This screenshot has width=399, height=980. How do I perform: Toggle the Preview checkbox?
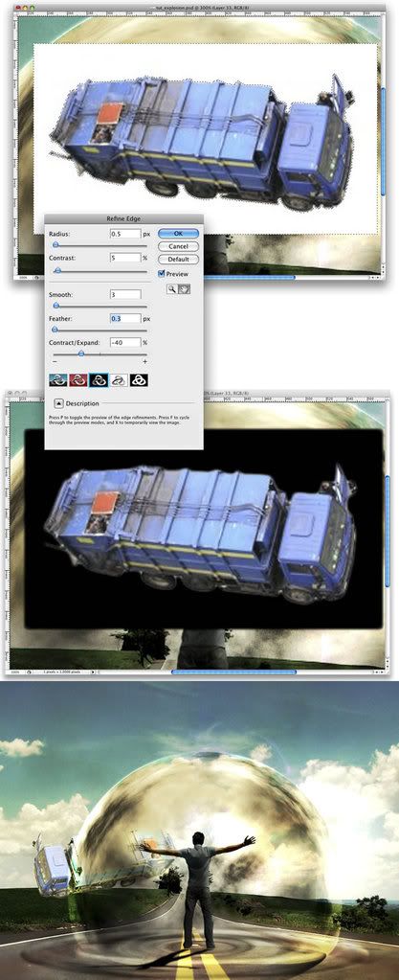[x=161, y=274]
